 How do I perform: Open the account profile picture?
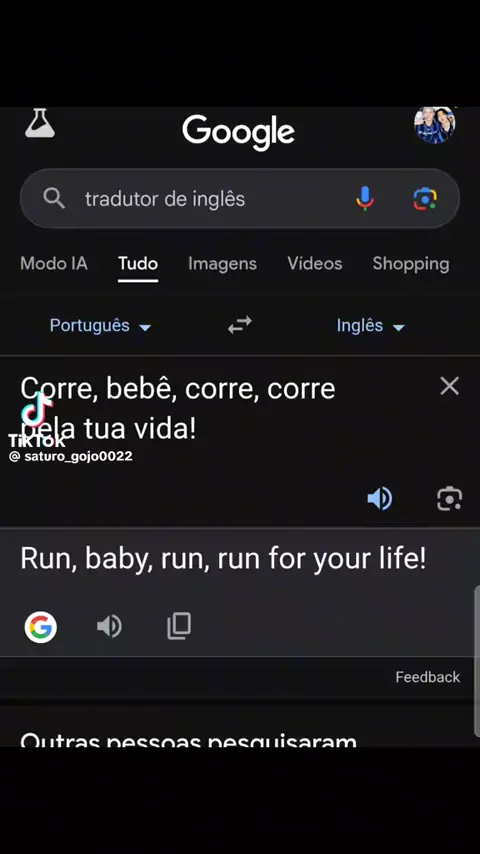tap(434, 124)
